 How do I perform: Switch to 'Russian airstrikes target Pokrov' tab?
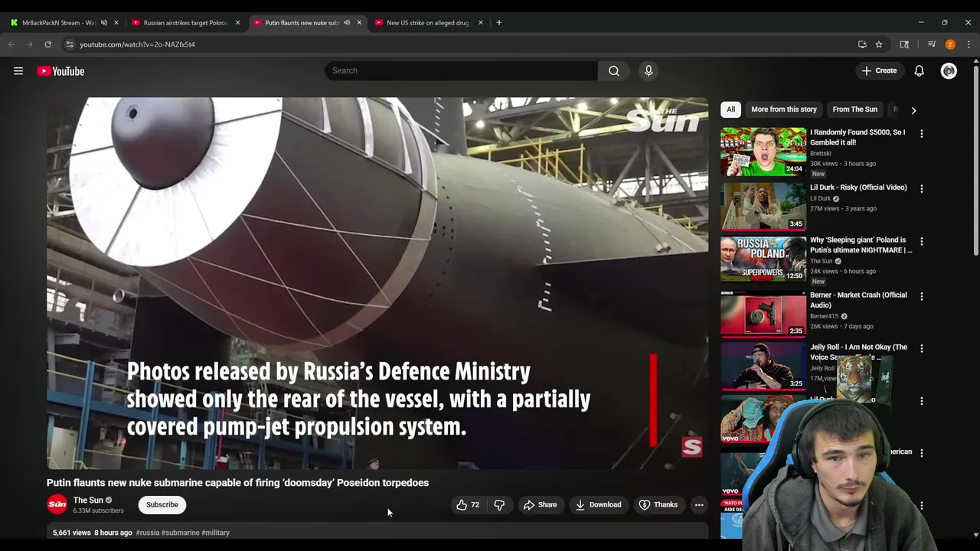[x=186, y=22]
